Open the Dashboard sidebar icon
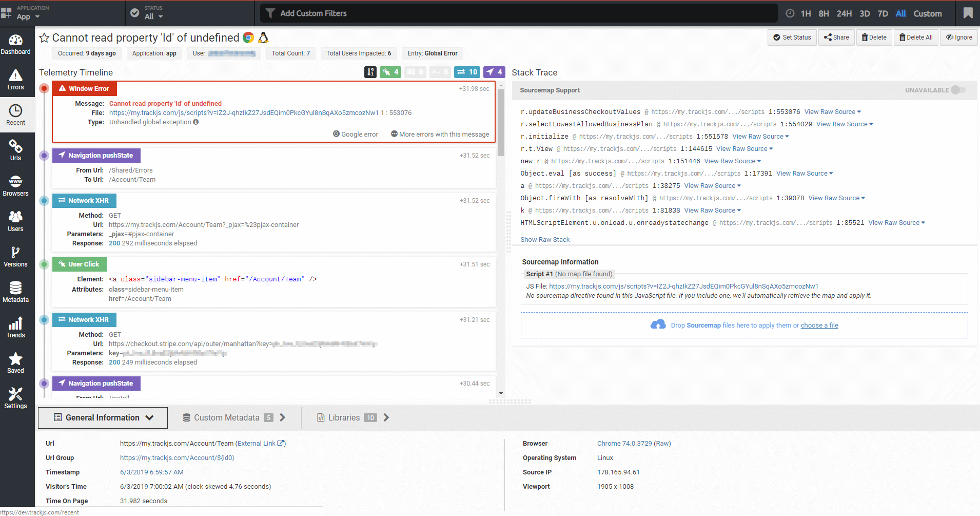Image resolution: width=980 pixels, height=516 pixels. [x=15, y=44]
